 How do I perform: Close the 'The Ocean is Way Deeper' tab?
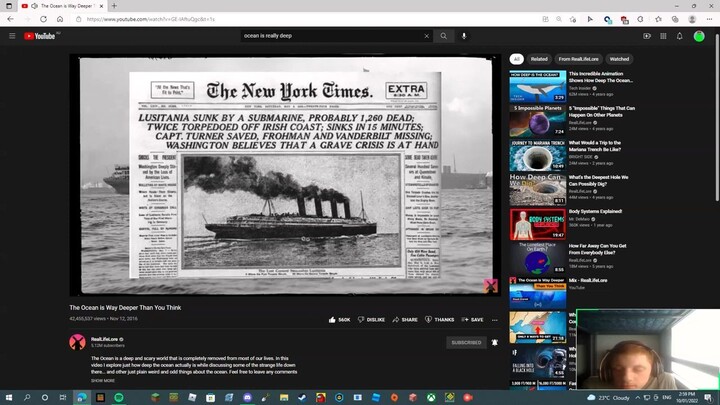[x=101, y=6]
